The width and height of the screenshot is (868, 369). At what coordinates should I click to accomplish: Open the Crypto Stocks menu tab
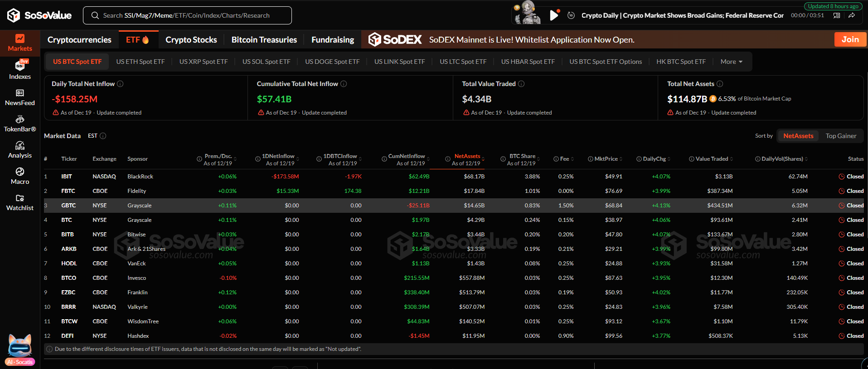191,40
